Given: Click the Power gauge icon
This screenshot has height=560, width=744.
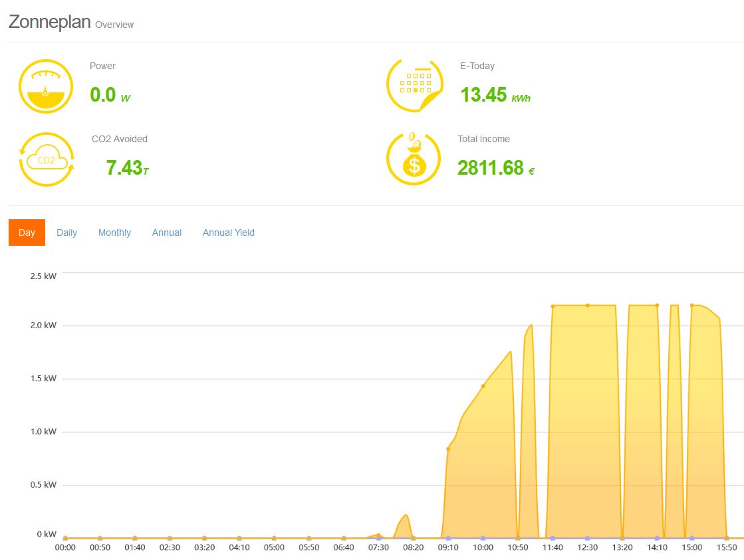Looking at the screenshot, I should pyautogui.click(x=45, y=86).
